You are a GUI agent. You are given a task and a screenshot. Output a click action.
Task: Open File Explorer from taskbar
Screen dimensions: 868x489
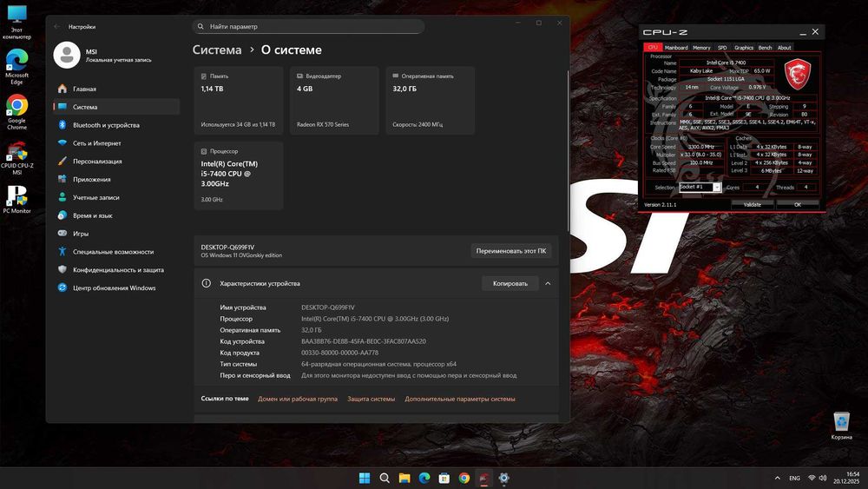pos(404,478)
